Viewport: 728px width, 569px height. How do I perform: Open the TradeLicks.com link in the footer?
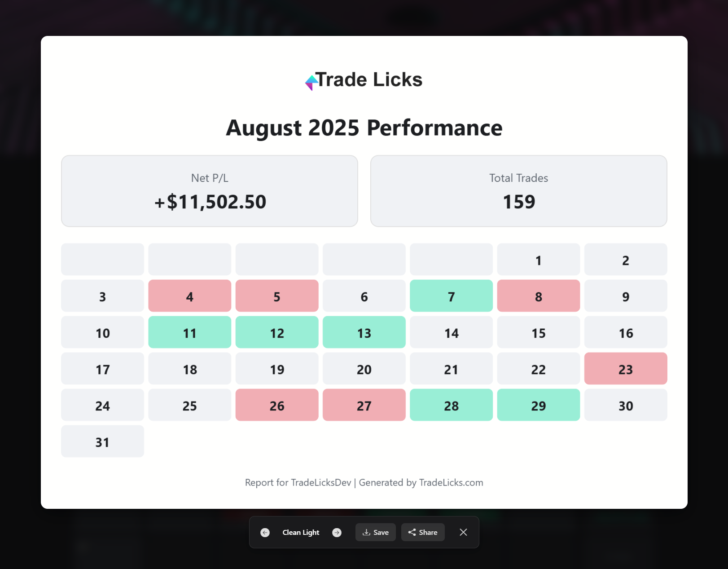pyautogui.click(x=451, y=482)
